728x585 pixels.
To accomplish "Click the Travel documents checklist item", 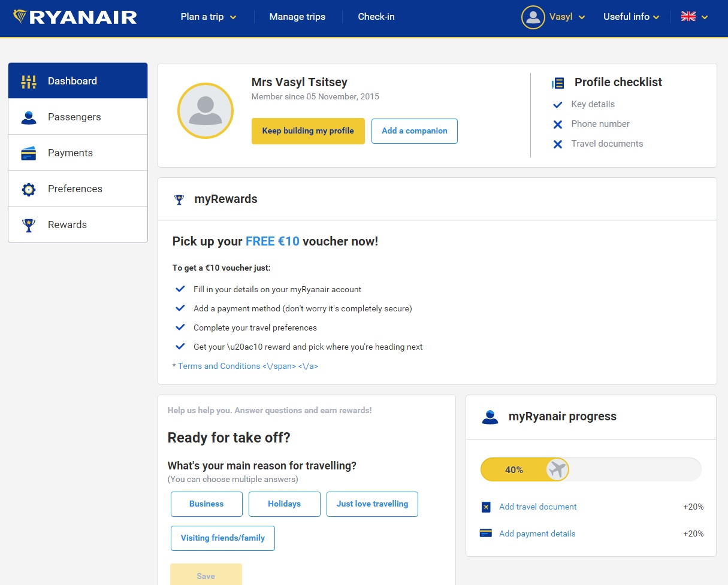I will pyautogui.click(x=607, y=144).
